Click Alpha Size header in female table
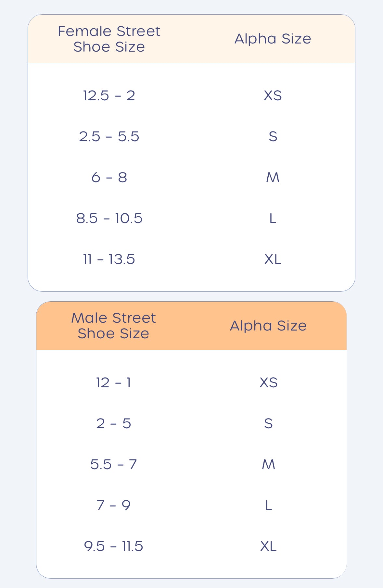Viewport: 383px width, 588px height. click(273, 39)
